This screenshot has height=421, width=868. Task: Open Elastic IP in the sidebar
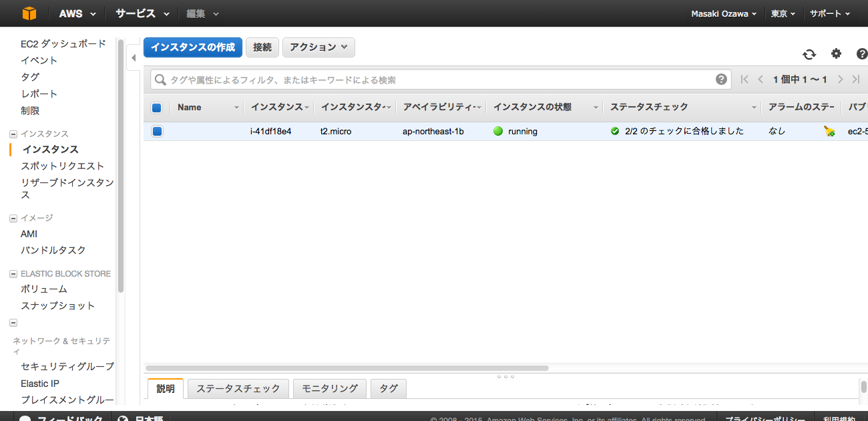pyautogui.click(x=40, y=384)
